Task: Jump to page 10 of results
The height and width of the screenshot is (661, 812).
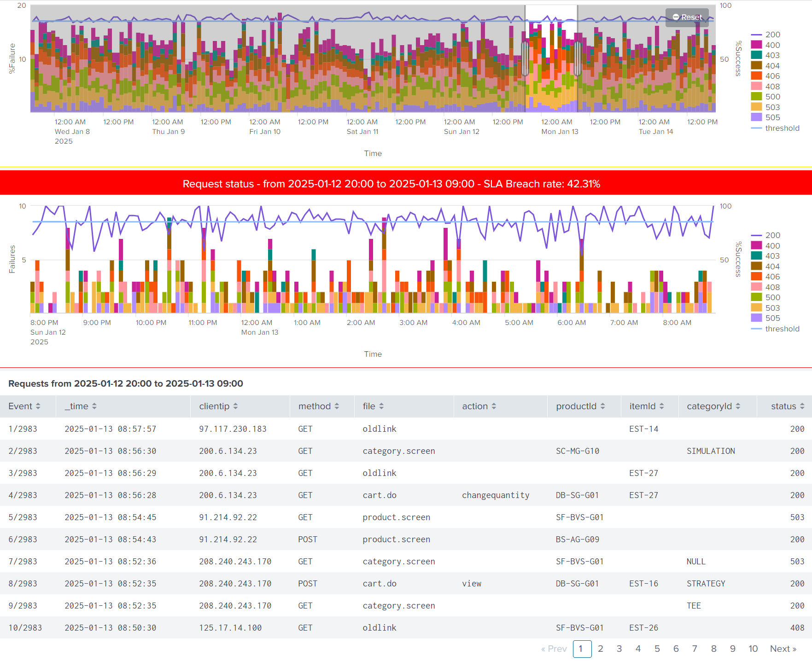Action: tap(754, 649)
